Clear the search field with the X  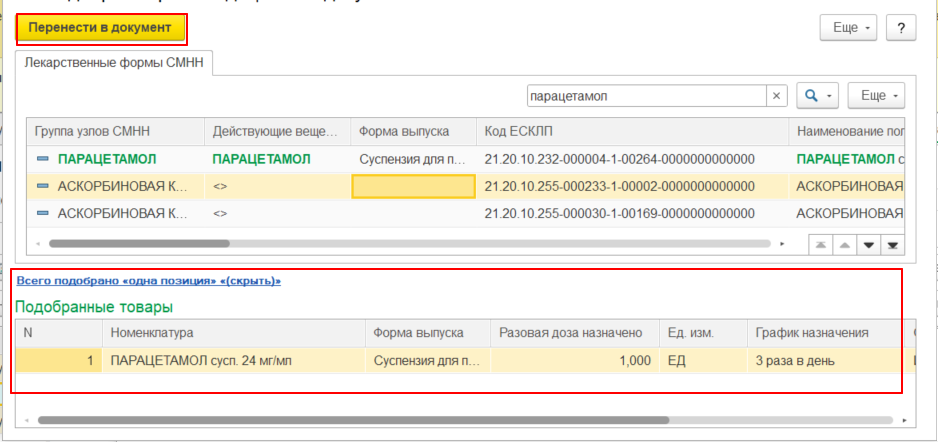point(777,96)
